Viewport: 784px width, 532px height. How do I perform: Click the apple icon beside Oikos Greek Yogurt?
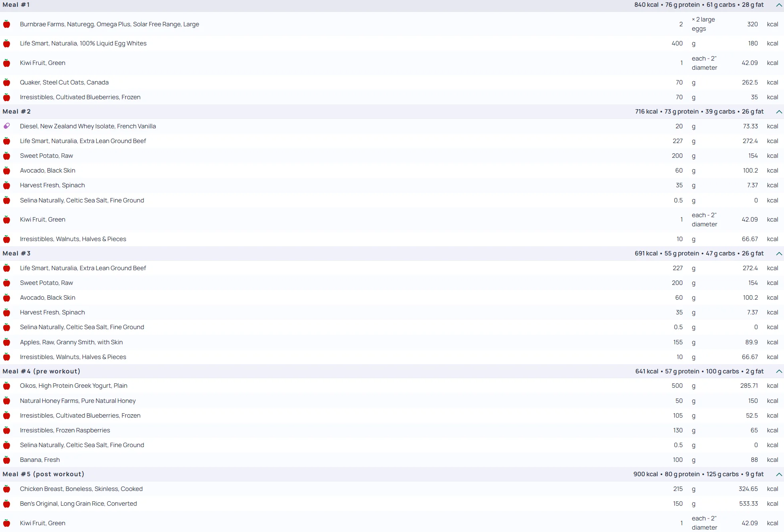click(x=7, y=386)
